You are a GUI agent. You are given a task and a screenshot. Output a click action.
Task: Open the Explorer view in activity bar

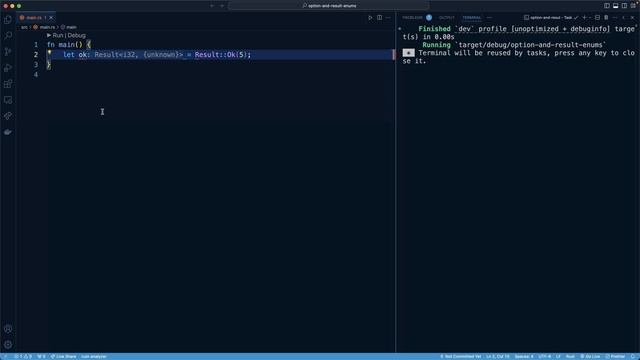pos(8,20)
